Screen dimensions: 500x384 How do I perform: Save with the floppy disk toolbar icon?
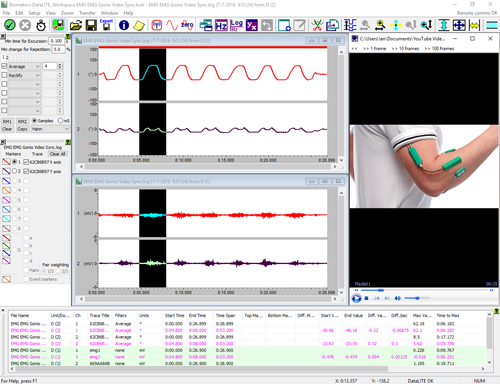click(91, 25)
